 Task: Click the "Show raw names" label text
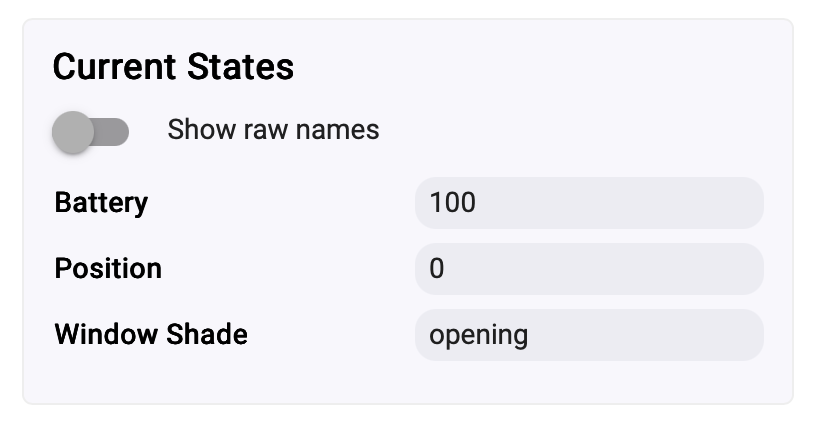coord(273,130)
